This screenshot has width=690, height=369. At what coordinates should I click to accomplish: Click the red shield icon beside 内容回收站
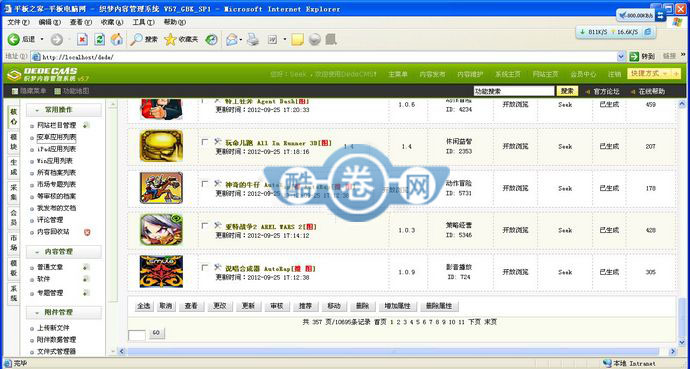[87, 232]
